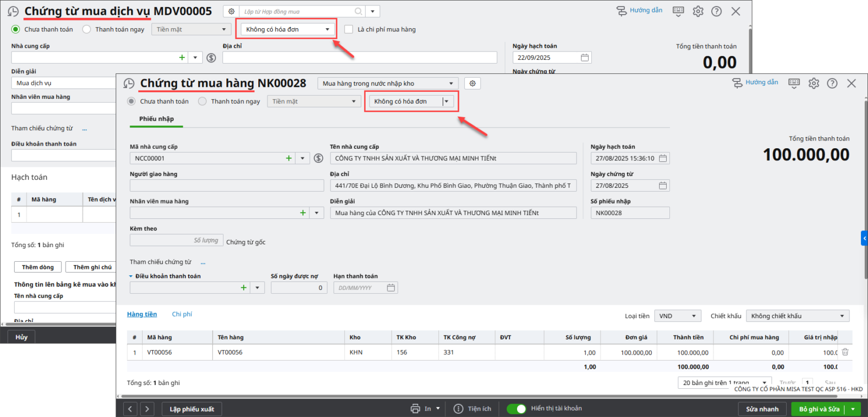Click the Lập phiếu xuất button
The width and height of the screenshot is (868, 417).
[192, 409]
